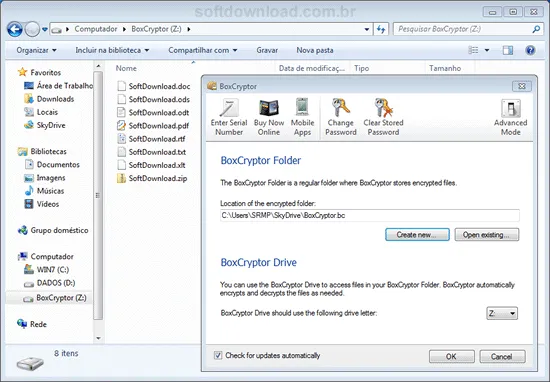Click the Create new... button
This screenshot has width=550, height=382.
417,235
